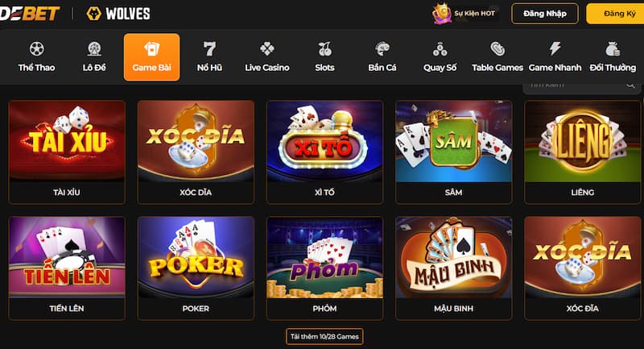This screenshot has width=644, height=349.
Task: Open the Thể Thao sports category icon
Action: [x=36, y=49]
